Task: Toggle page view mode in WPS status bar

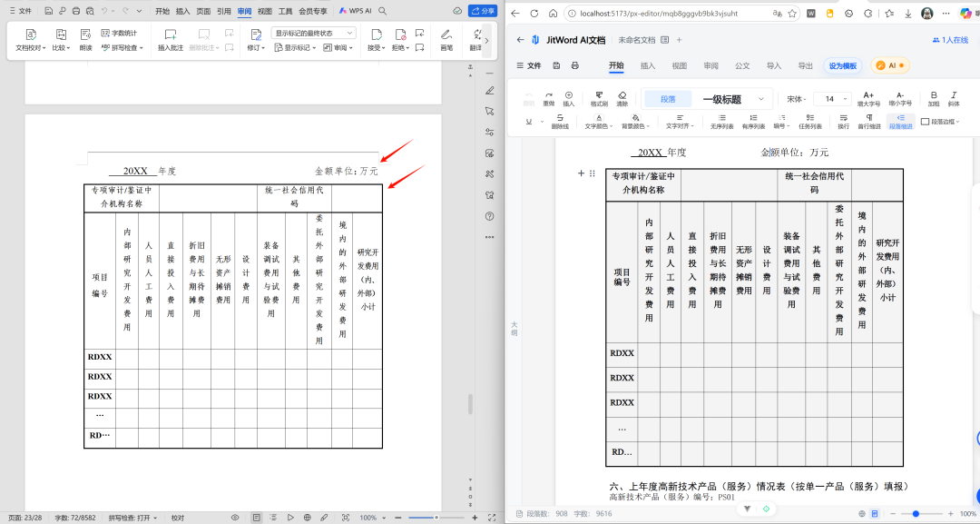Action: click(x=256, y=518)
